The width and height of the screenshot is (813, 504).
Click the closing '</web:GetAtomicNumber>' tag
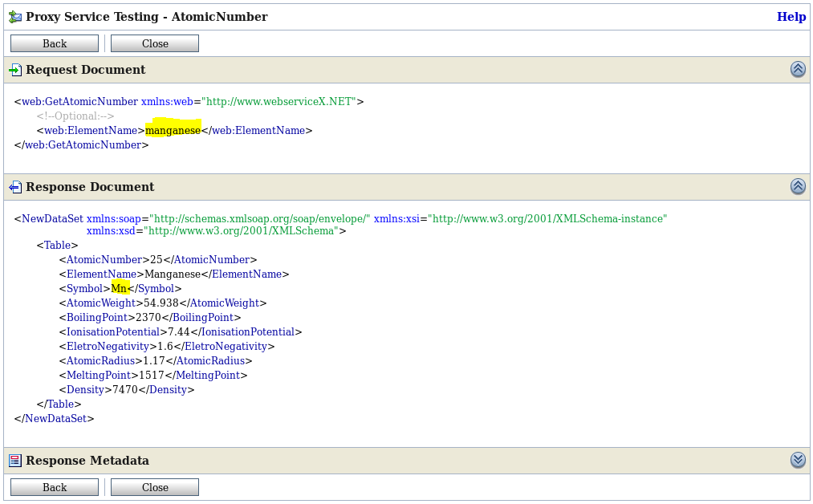[81, 145]
